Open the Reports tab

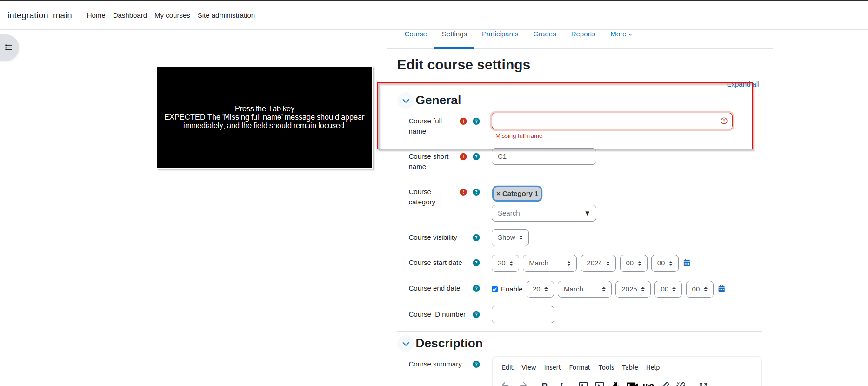click(583, 34)
